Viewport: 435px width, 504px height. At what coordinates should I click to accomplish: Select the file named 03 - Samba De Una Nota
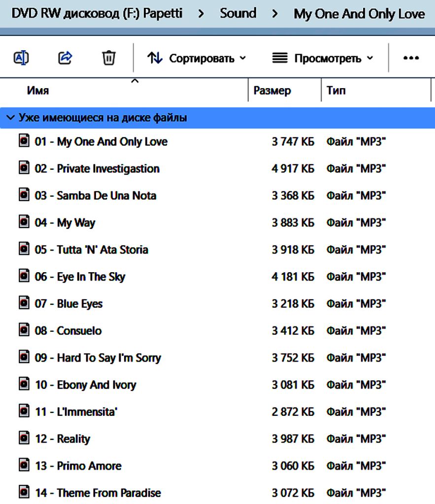click(x=96, y=196)
